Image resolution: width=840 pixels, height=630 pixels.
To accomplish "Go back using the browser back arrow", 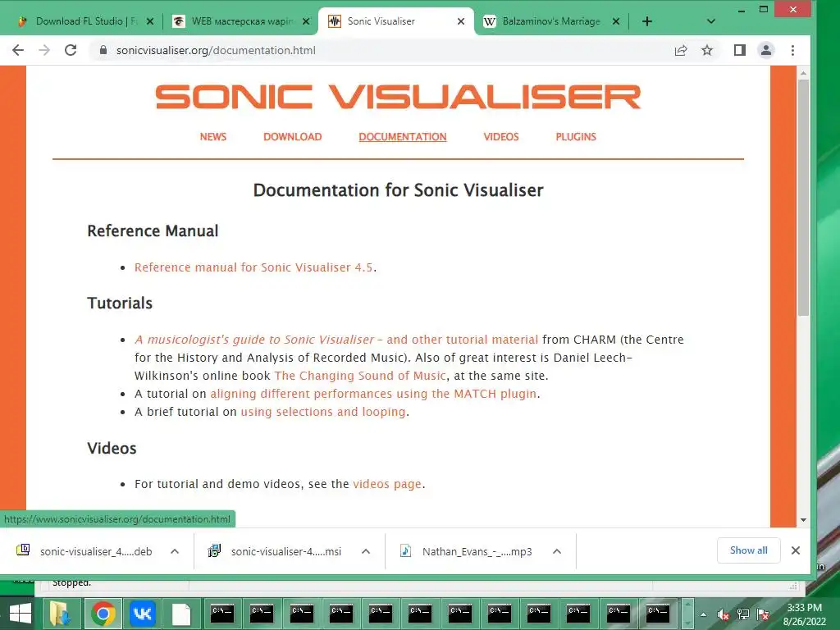I will pos(18,50).
